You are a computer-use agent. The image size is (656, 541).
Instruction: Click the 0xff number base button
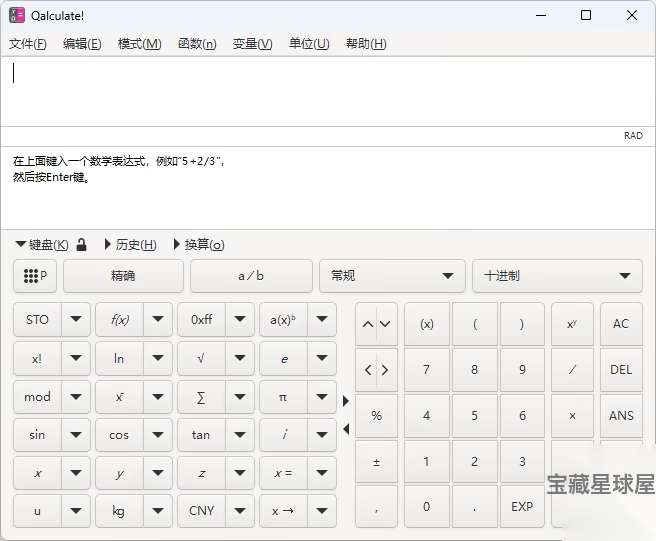click(x=201, y=320)
